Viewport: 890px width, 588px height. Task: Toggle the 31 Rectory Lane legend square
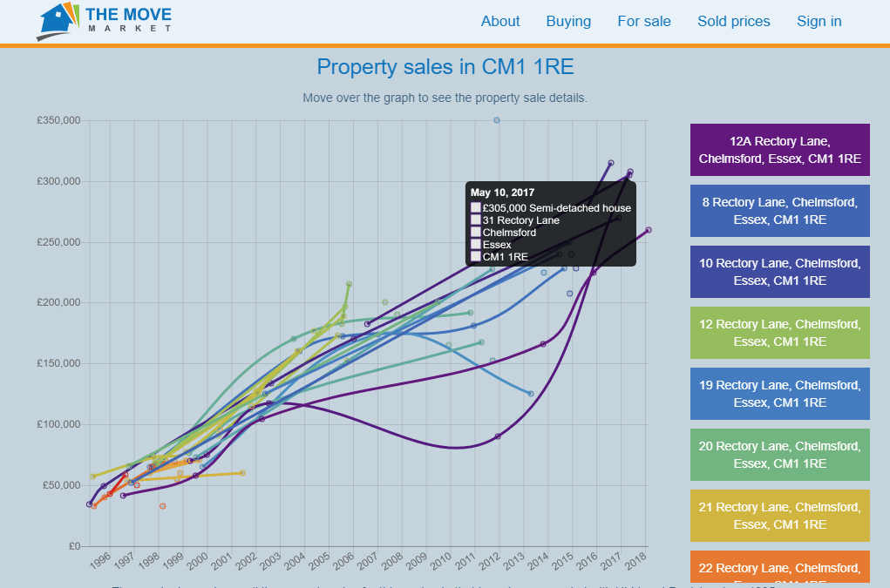click(475, 220)
